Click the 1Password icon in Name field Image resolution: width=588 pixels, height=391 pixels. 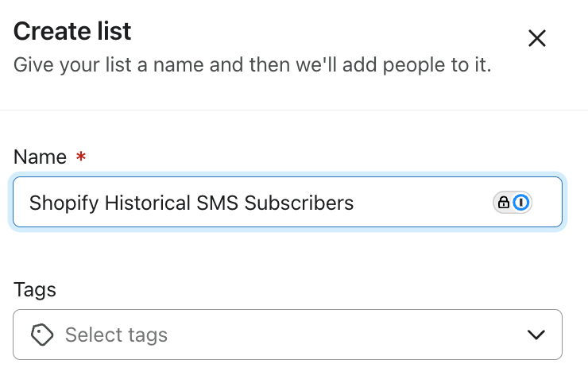[x=521, y=203]
